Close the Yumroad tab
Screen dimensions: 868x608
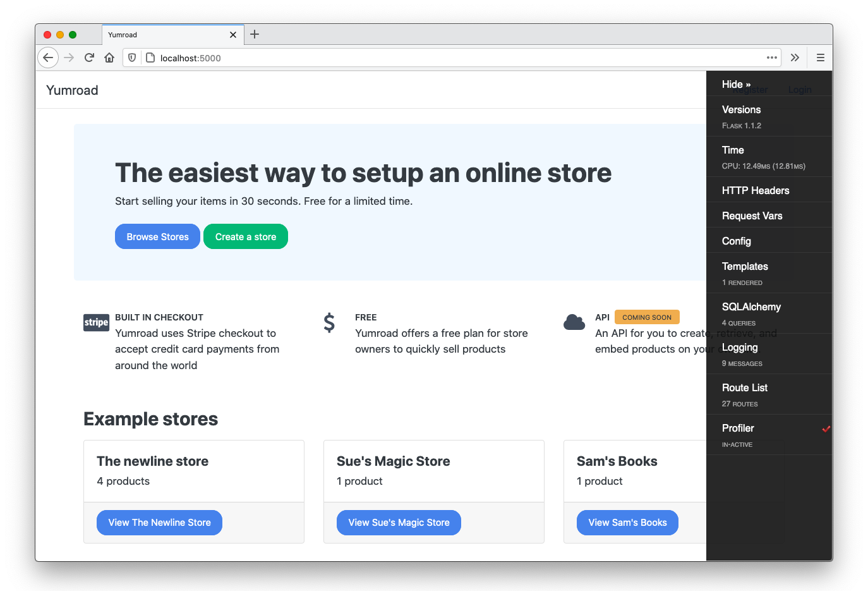pyautogui.click(x=233, y=35)
